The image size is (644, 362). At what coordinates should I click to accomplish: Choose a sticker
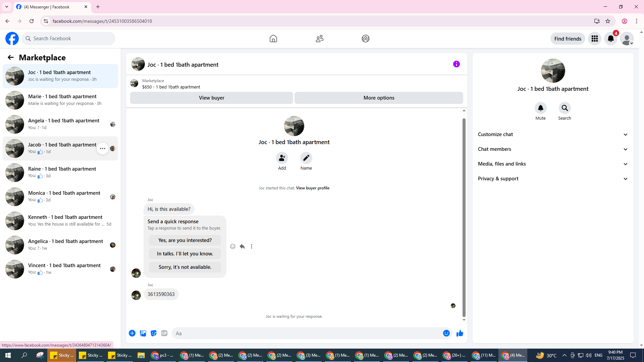coord(154,333)
